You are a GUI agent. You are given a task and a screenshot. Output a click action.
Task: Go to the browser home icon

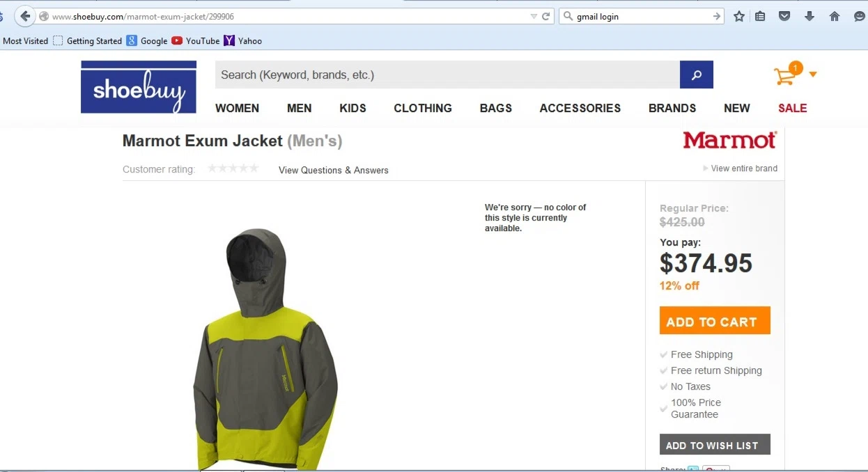(x=835, y=16)
